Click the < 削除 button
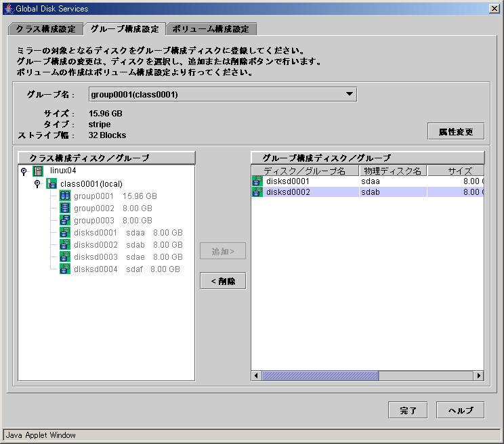 223,282
